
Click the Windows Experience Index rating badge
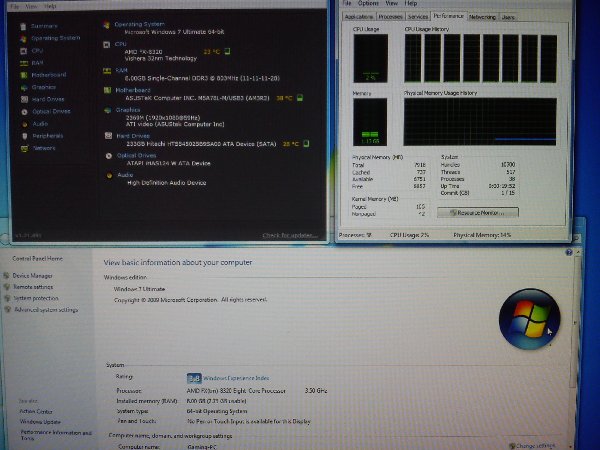click(192, 377)
